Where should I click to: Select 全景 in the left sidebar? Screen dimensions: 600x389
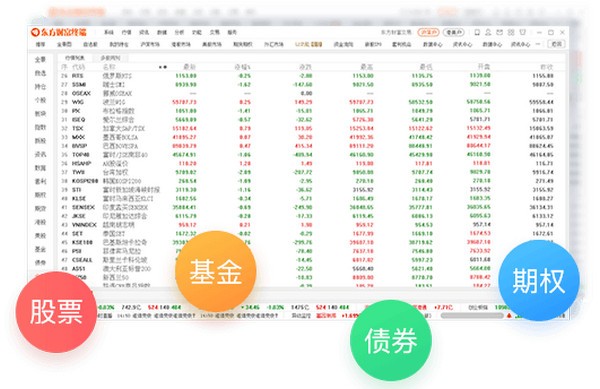pos(40,60)
